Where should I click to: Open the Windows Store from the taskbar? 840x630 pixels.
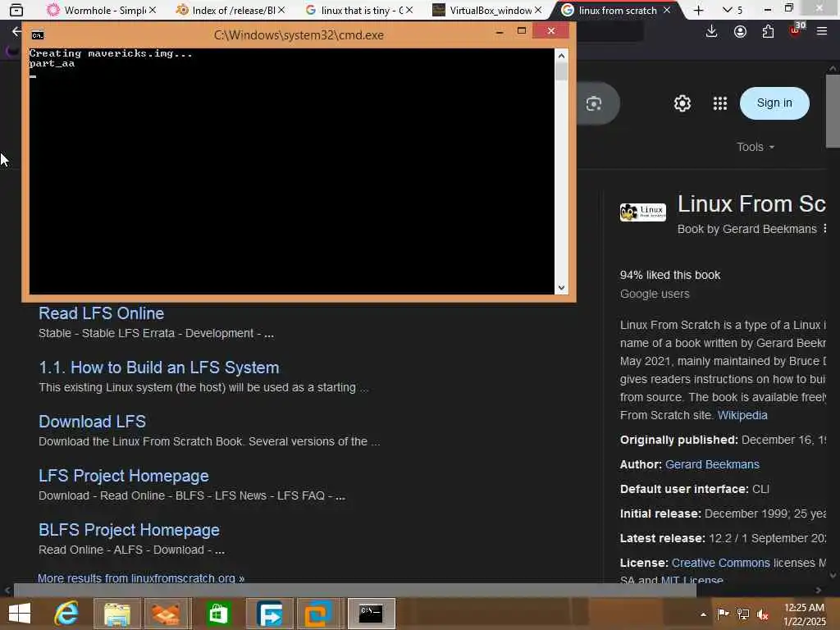(x=217, y=614)
